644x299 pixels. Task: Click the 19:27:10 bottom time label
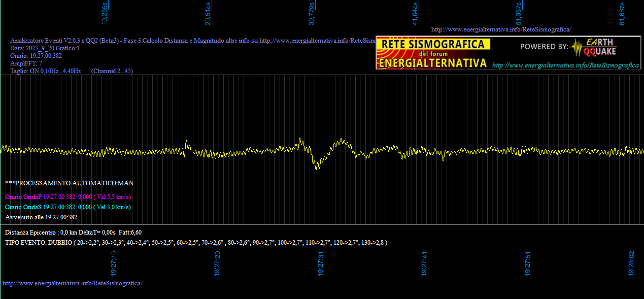tap(114, 263)
